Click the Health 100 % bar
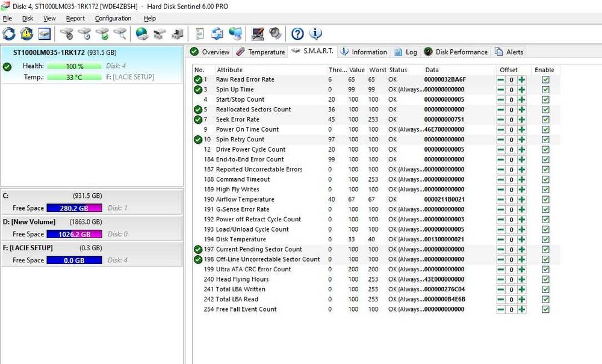Viewport: 602px width, 364px height. [75, 66]
